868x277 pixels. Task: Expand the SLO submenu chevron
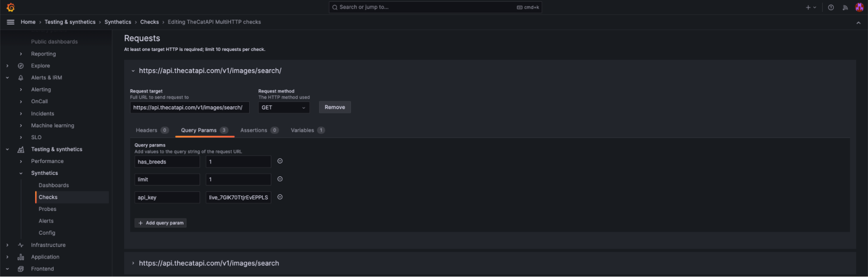tap(20, 137)
